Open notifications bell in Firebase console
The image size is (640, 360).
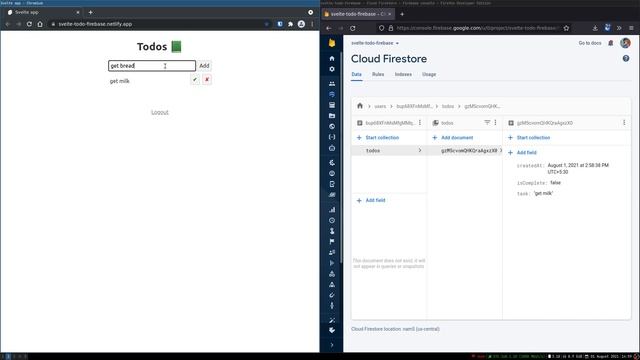611,43
